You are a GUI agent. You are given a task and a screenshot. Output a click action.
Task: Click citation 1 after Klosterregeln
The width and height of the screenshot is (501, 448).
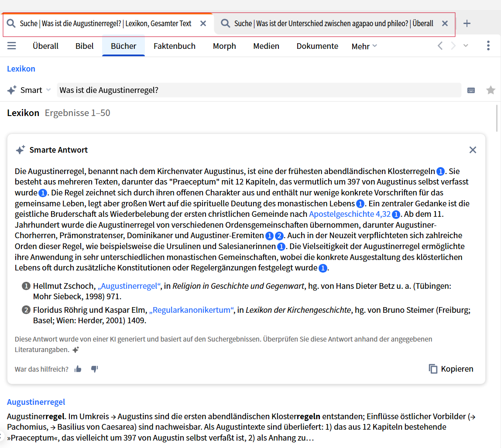(440, 171)
